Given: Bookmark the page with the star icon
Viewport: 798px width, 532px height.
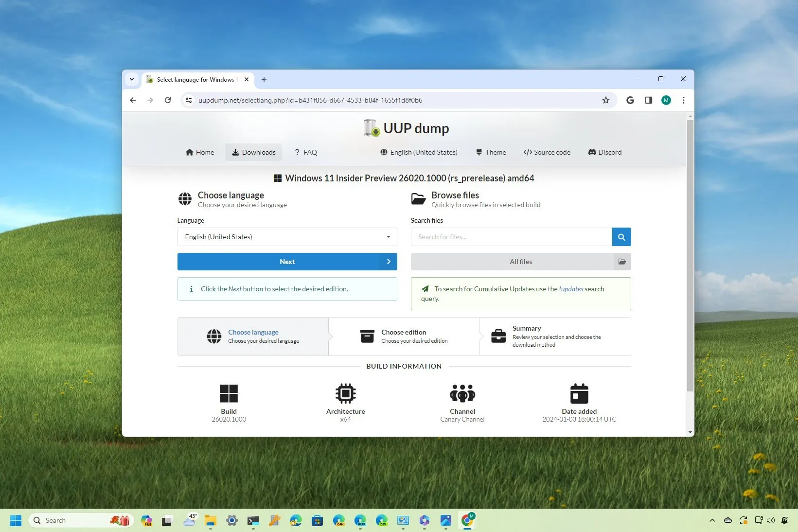Looking at the screenshot, I should pyautogui.click(x=606, y=100).
